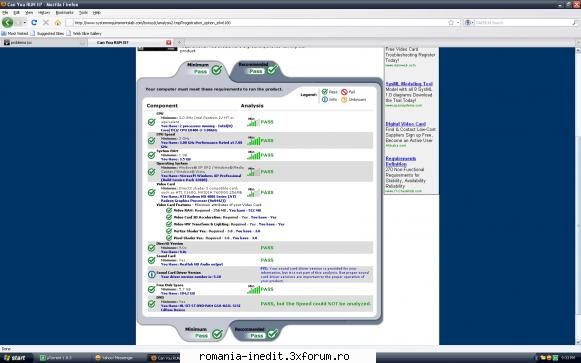The width and height of the screenshot is (581, 363).
Task: Click the System RAM row check icon
Action: coord(152,155)
